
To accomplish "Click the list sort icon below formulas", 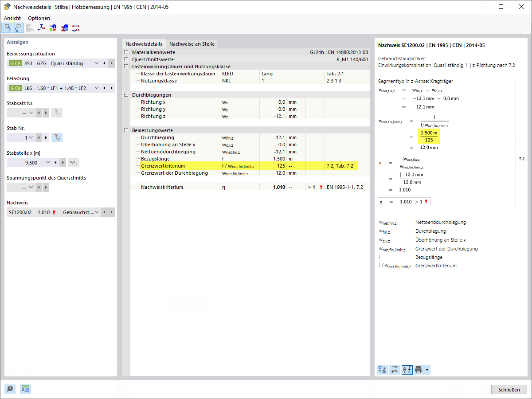I will click(395, 370).
